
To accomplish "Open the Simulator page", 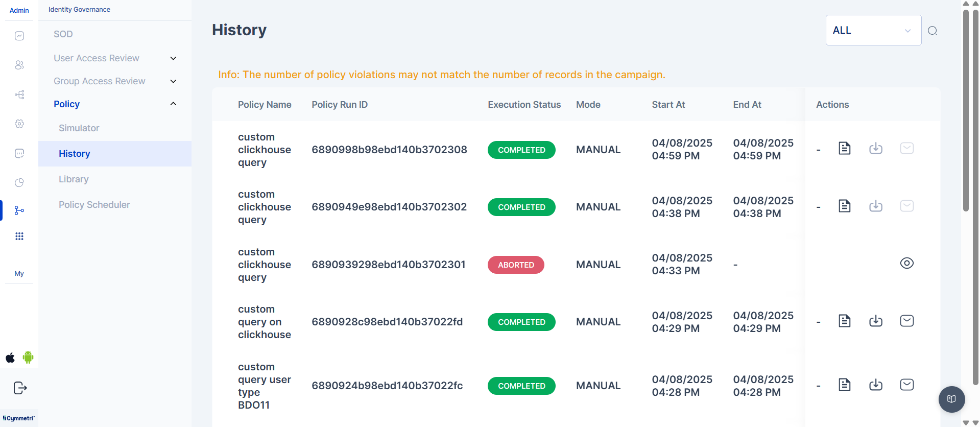I will coord(79,128).
